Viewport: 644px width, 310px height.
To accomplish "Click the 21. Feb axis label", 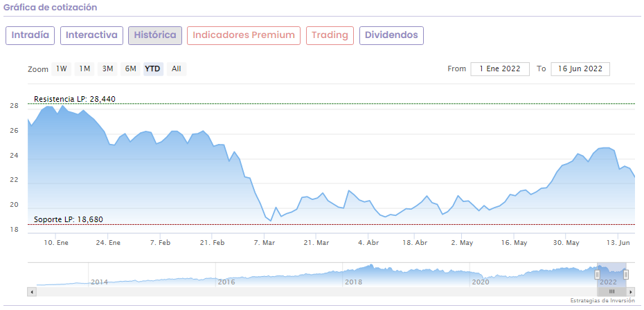I will (211, 243).
